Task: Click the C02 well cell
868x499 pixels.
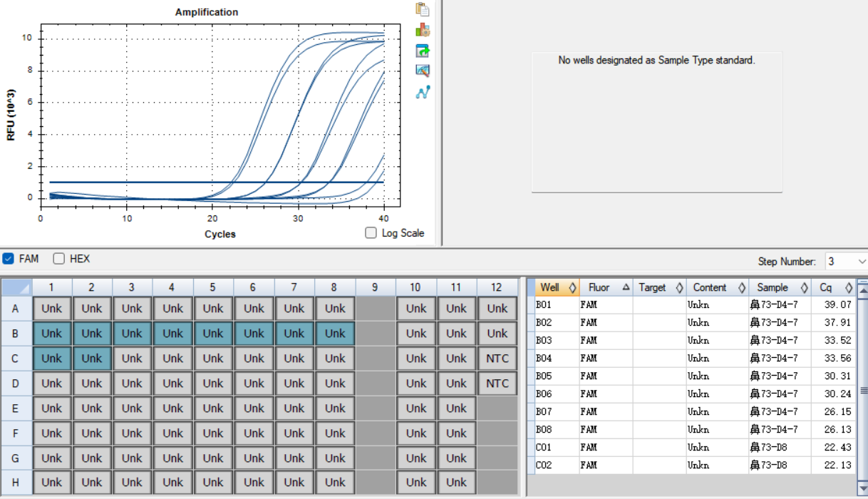Action: [x=557, y=465]
